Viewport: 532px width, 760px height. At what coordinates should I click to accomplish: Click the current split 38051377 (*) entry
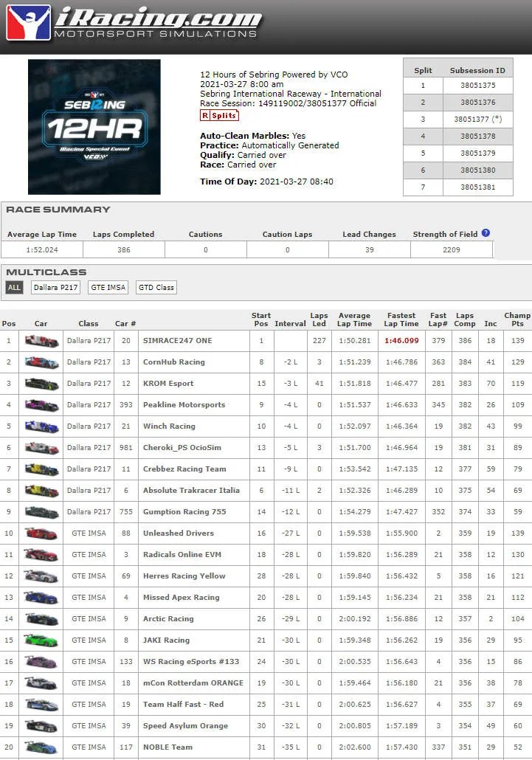point(477,120)
